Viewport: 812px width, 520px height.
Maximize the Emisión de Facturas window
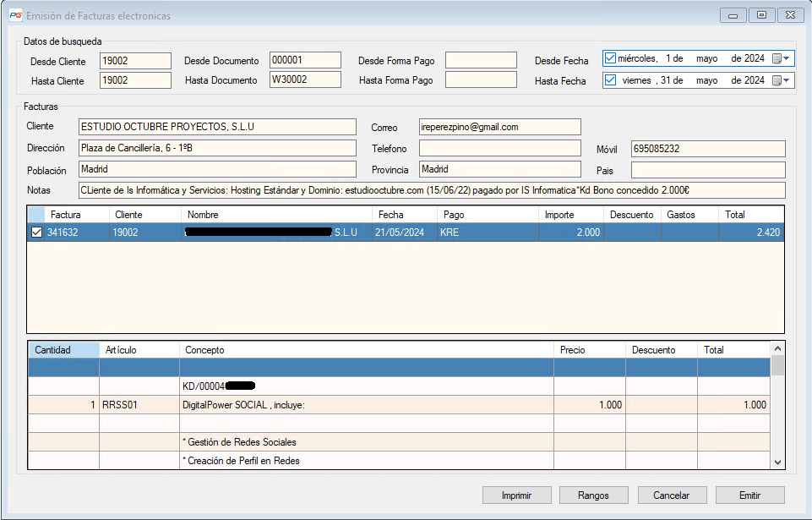[762, 15]
